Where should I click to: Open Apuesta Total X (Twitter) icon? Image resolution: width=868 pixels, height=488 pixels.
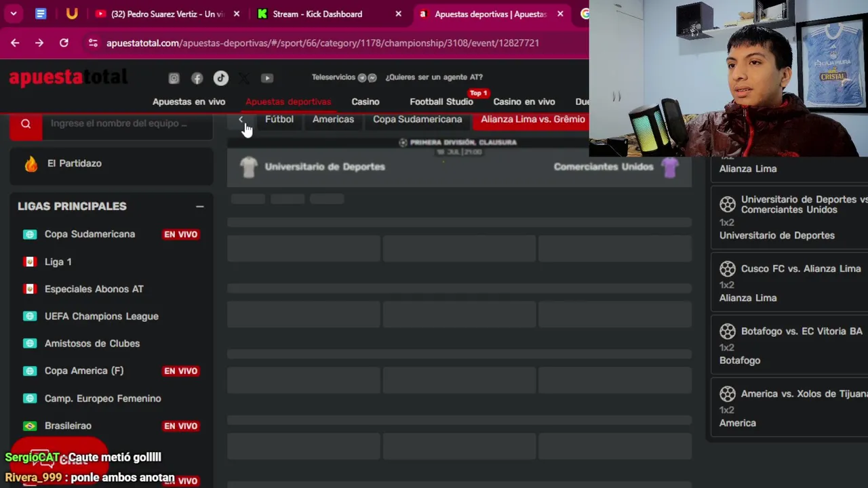pos(244,78)
